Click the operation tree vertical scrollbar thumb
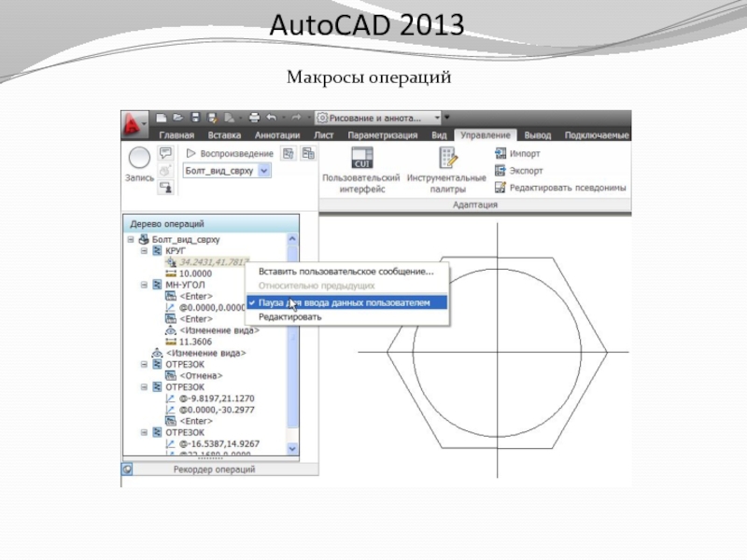 click(292, 336)
